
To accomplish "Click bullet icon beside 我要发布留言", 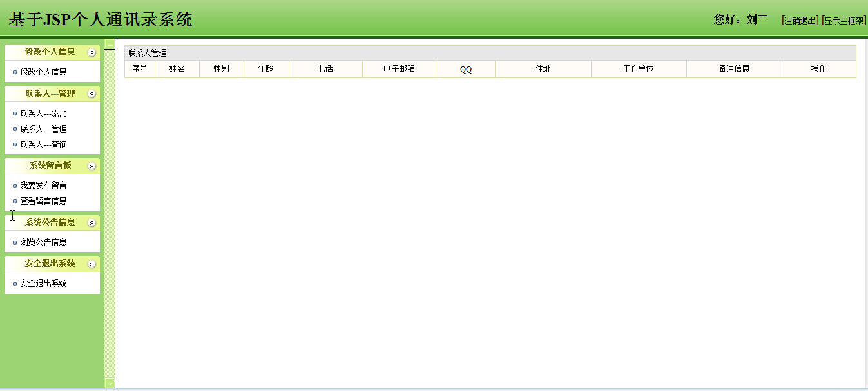I will tap(15, 185).
